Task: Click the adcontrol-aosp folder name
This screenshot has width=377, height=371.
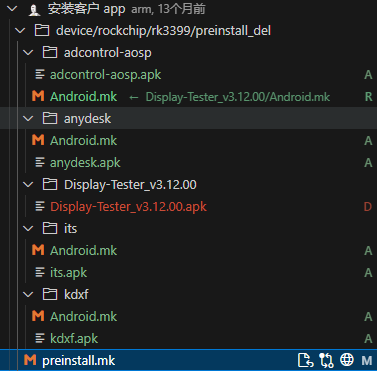Action: [x=108, y=53]
